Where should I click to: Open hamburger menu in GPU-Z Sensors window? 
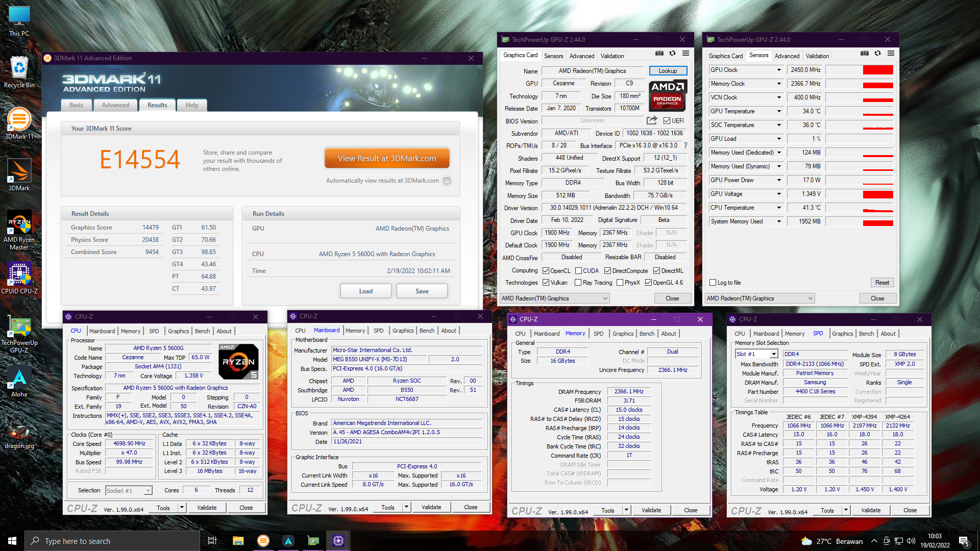[891, 53]
